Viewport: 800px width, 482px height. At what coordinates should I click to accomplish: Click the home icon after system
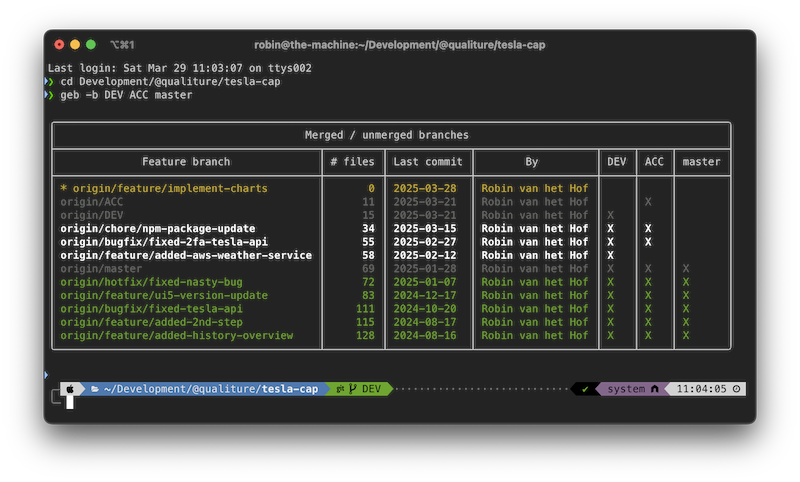(655, 389)
